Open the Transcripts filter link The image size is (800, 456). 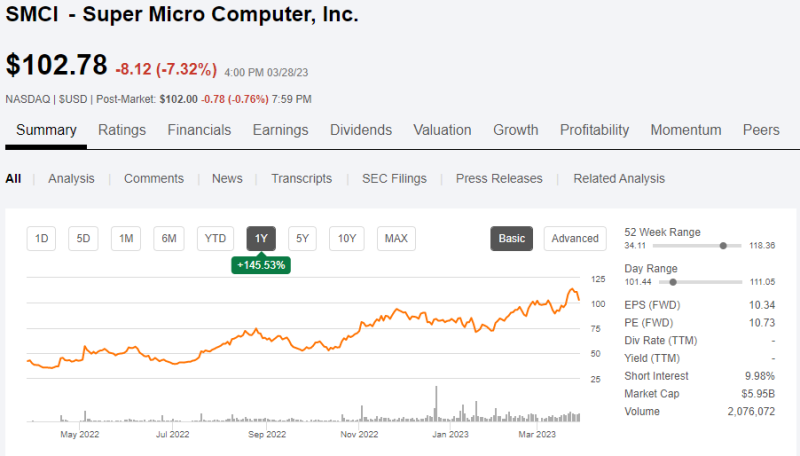pos(301,179)
